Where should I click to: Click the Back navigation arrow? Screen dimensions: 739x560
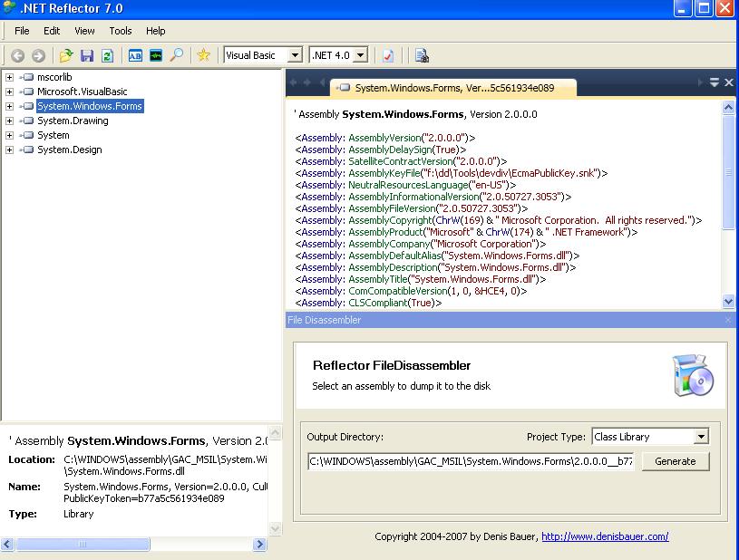18,55
